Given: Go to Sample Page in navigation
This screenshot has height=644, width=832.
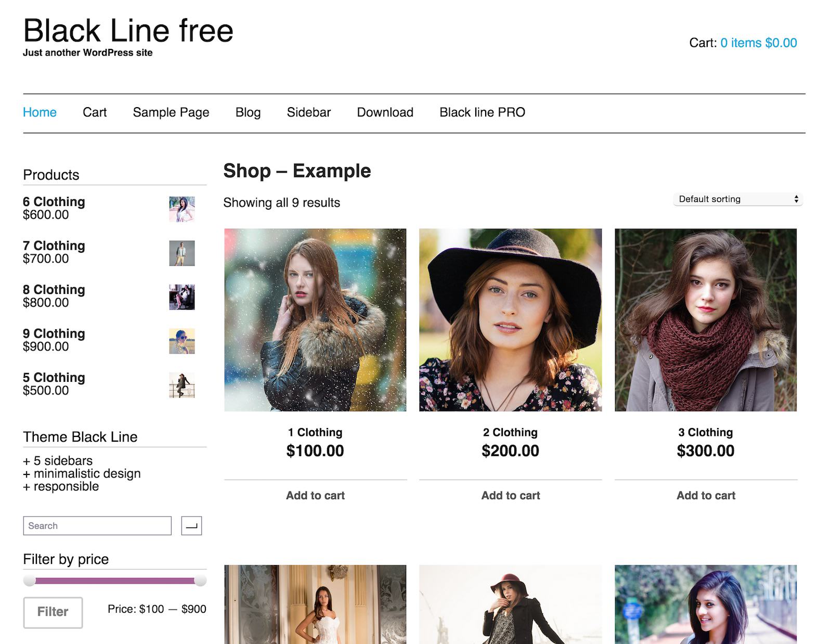Looking at the screenshot, I should click(x=171, y=112).
